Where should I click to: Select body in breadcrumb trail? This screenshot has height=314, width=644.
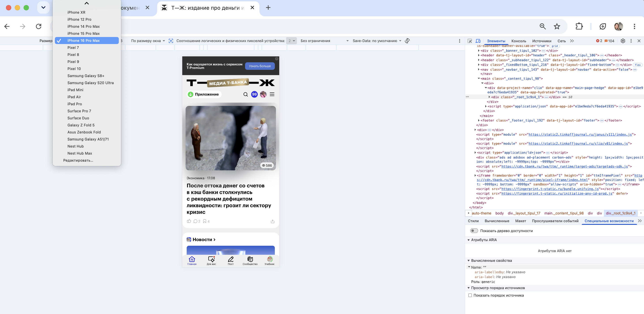499,213
